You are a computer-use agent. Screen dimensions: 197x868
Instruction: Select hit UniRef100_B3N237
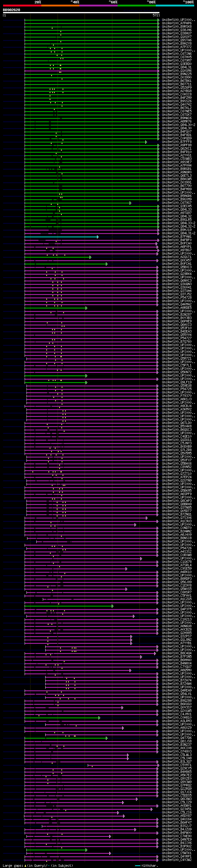point(176,745)
